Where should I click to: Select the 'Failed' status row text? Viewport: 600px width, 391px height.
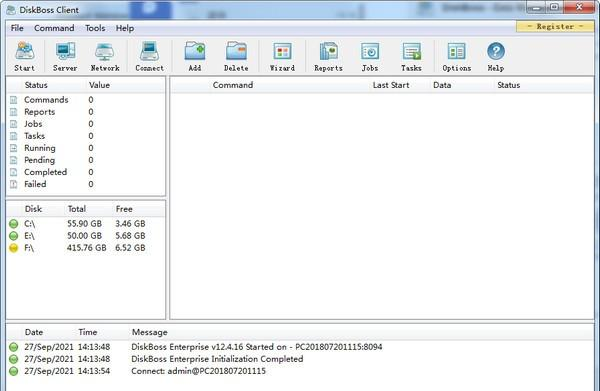[x=35, y=184]
